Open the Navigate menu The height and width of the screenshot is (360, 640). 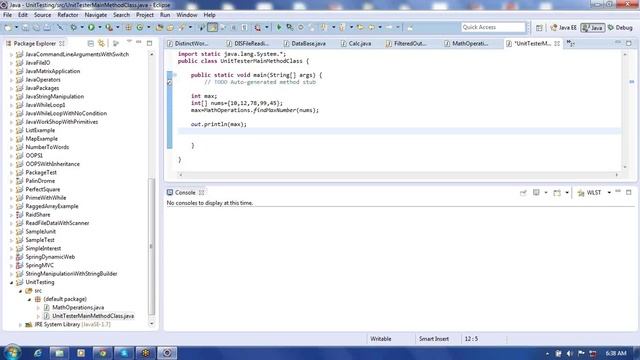tap(96, 15)
